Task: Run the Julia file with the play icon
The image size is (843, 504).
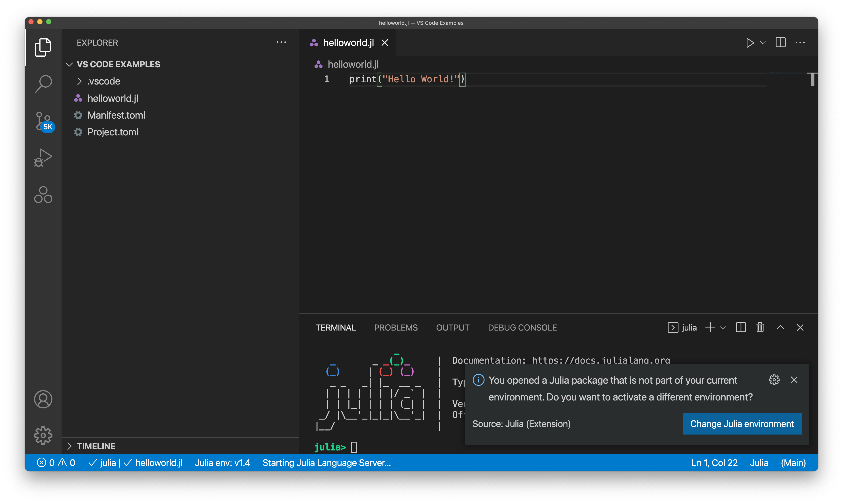Action: pyautogui.click(x=750, y=43)
